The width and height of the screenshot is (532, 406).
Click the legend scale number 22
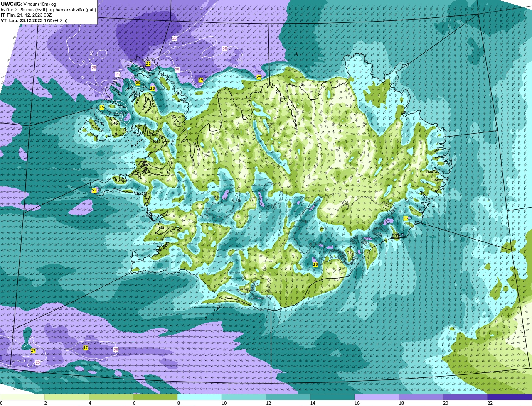(490, 403)
